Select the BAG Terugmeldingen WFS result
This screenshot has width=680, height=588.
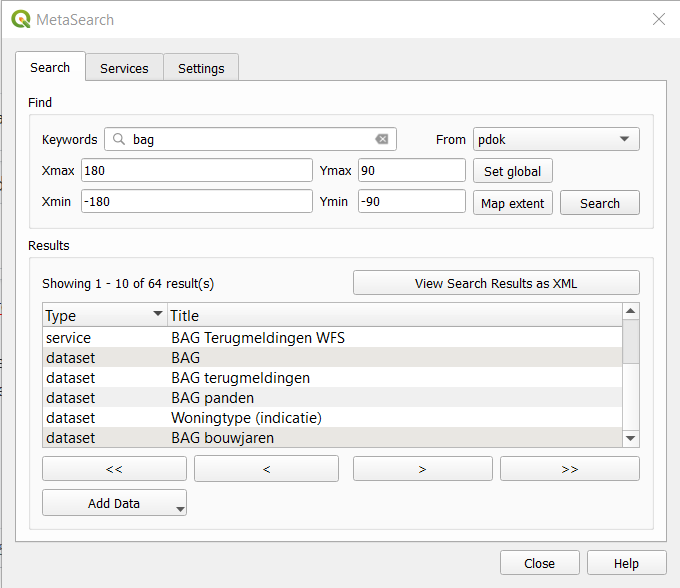(332, 337)
